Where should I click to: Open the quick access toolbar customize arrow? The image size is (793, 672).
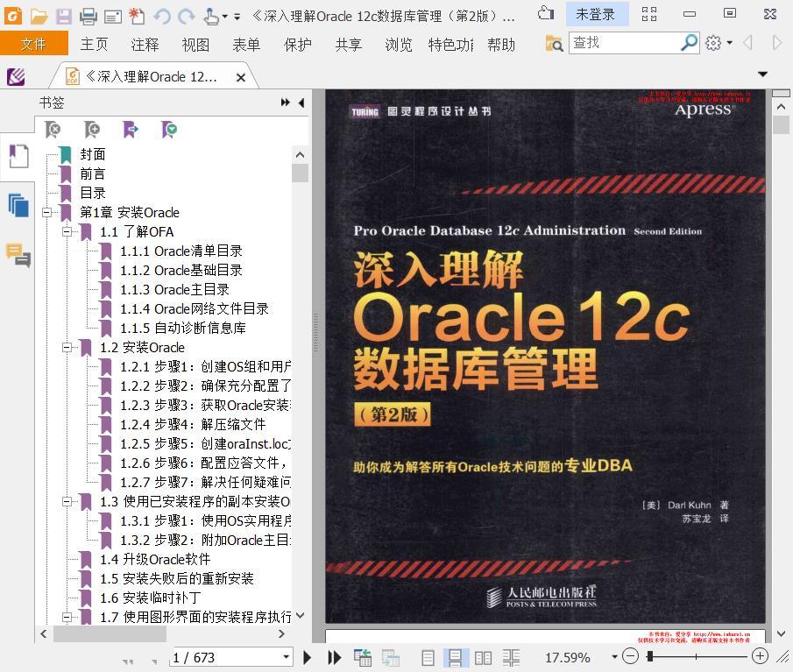coord(237,17)
